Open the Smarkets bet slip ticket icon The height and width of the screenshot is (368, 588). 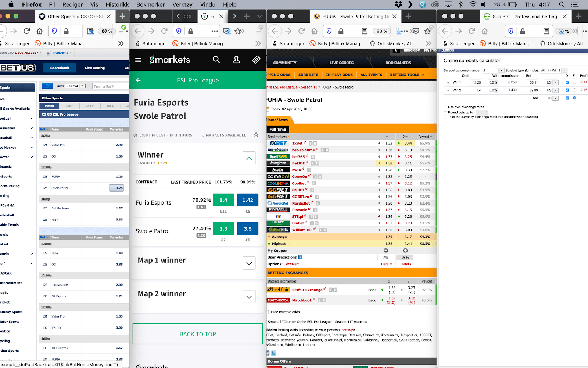point(256,60)
